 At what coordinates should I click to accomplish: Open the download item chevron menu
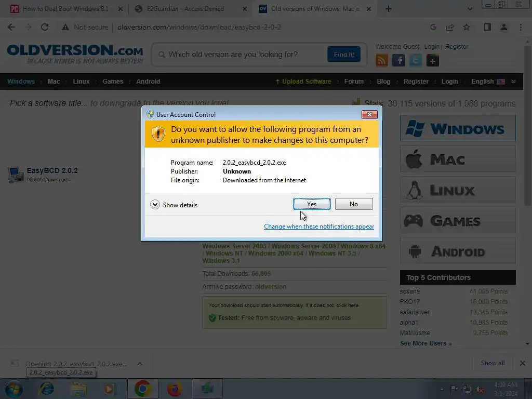click(140, 364)
